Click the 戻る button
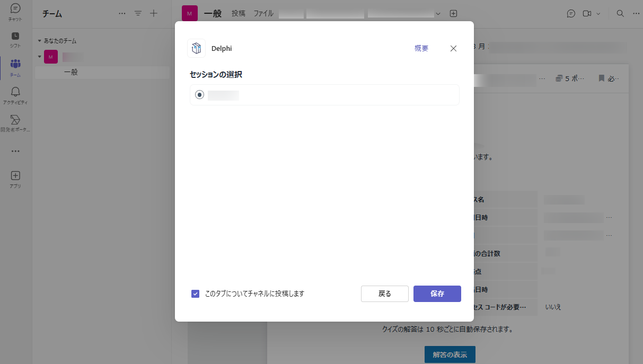This screenshot has width=643, height=364. tap(384, 294)
